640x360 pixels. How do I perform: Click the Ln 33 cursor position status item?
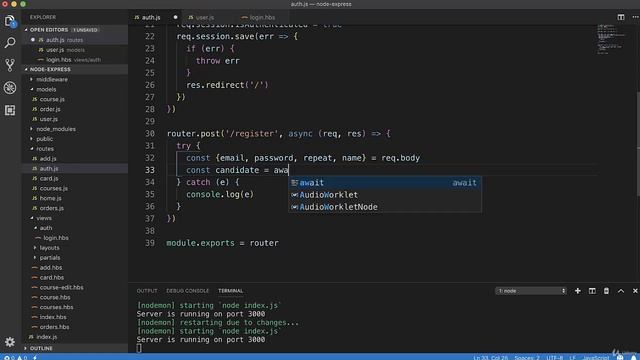click(491, 357)
